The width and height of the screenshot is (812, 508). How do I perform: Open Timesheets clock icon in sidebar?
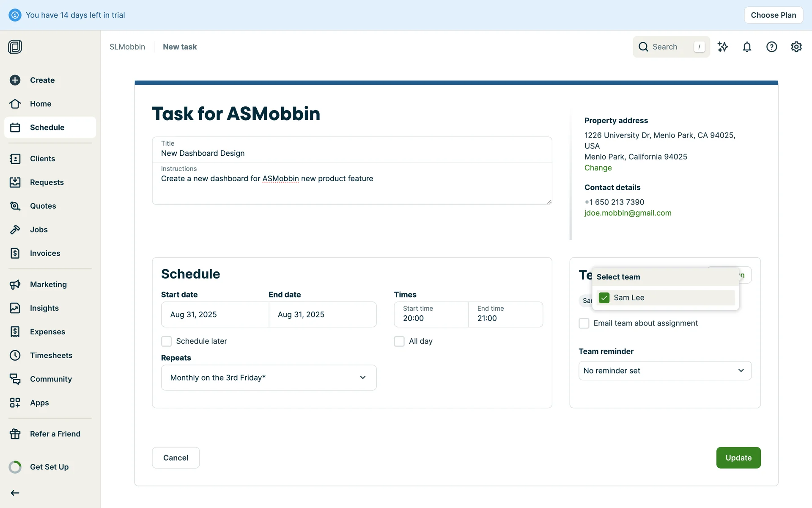tap(15, 355)
